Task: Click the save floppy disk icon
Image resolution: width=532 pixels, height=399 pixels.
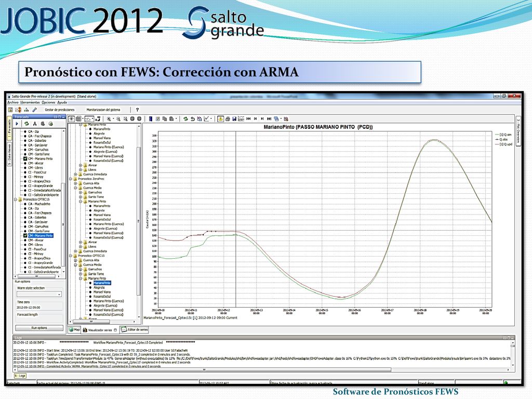Action: click(234, 119)
